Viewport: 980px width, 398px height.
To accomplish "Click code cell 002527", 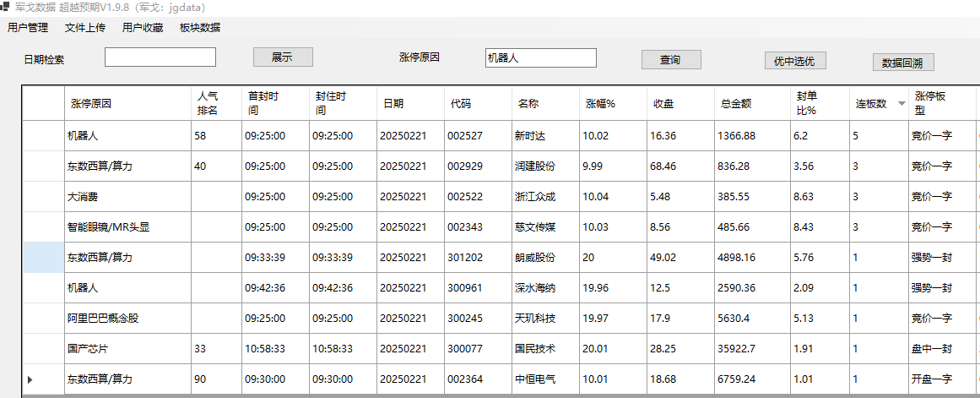I will [x=478, y=136].
